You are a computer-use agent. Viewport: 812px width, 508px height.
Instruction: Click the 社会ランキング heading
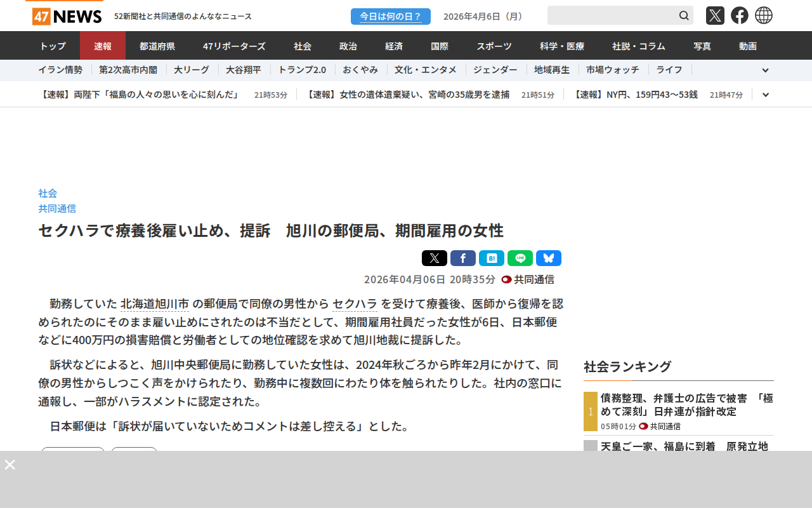(627, 366)
